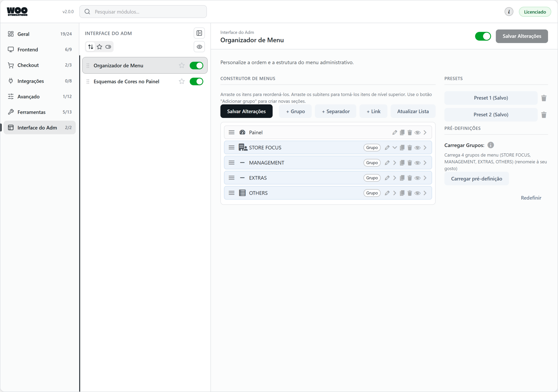Expand the EXTRAS group subitems chevron
The image size is (558, 392).
(x=395, y=178)
